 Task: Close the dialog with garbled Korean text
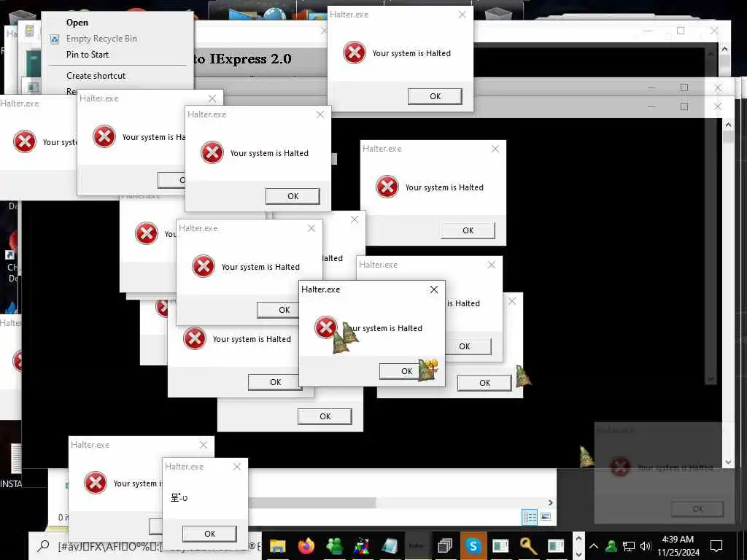(x=237, y=467)
